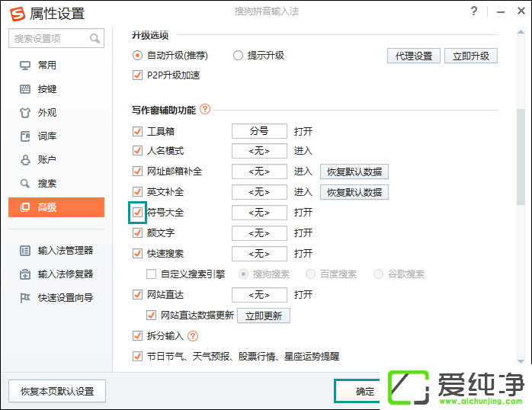Open 快速设置向导 from sidebar

[65, 298]
